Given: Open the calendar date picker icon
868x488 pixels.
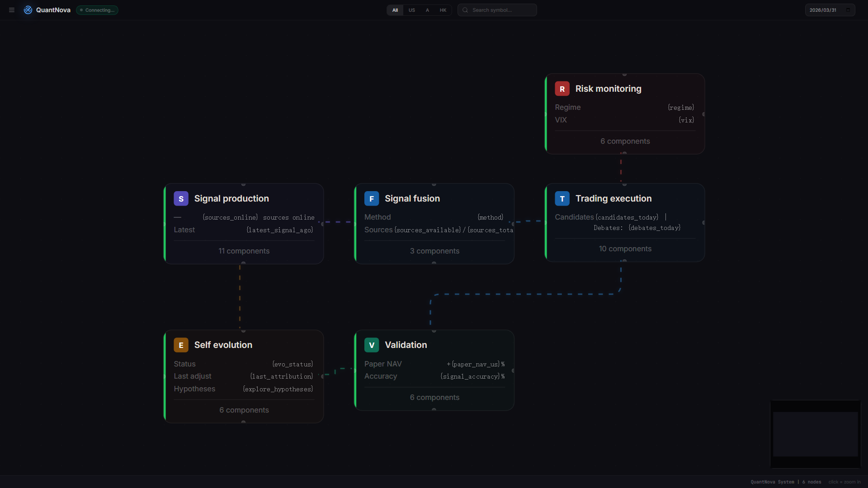Looking at the screenshot, I should click(849, 10).
